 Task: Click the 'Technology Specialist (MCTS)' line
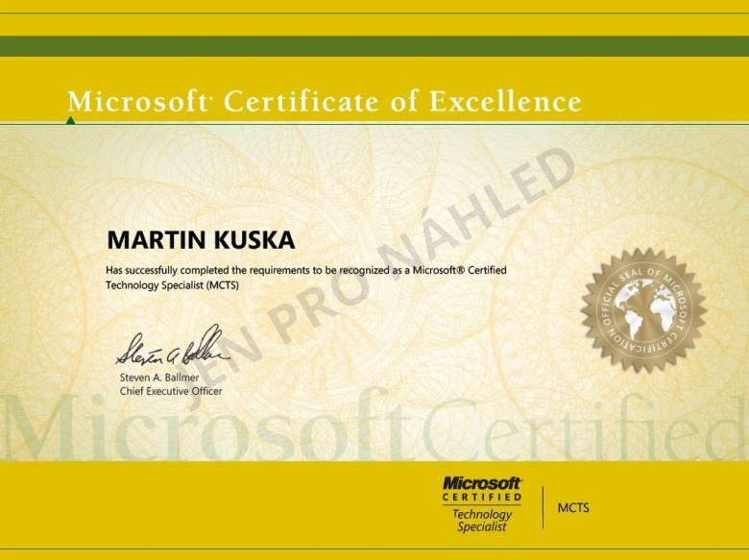[172, 285]
